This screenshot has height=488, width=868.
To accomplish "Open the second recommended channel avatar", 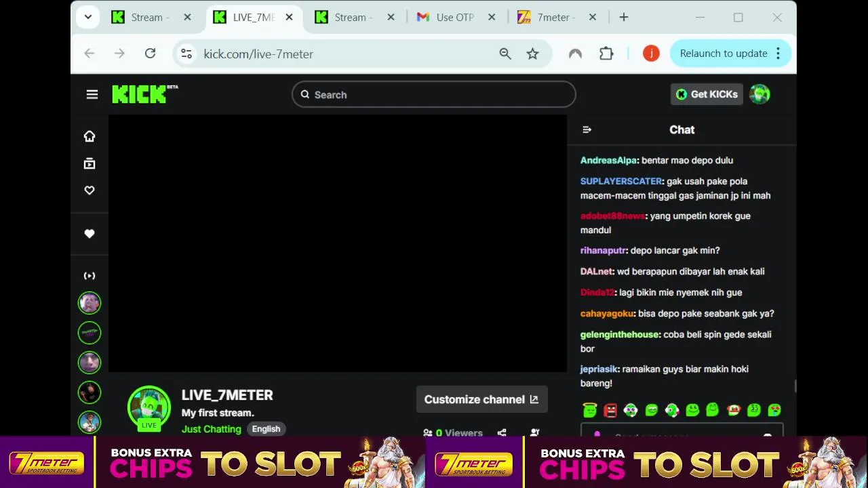I will (x=90, y=333).
